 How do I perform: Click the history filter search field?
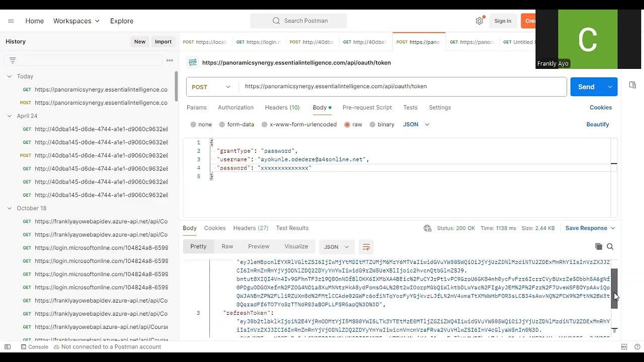pyautogui.click(x=84, y=60)
